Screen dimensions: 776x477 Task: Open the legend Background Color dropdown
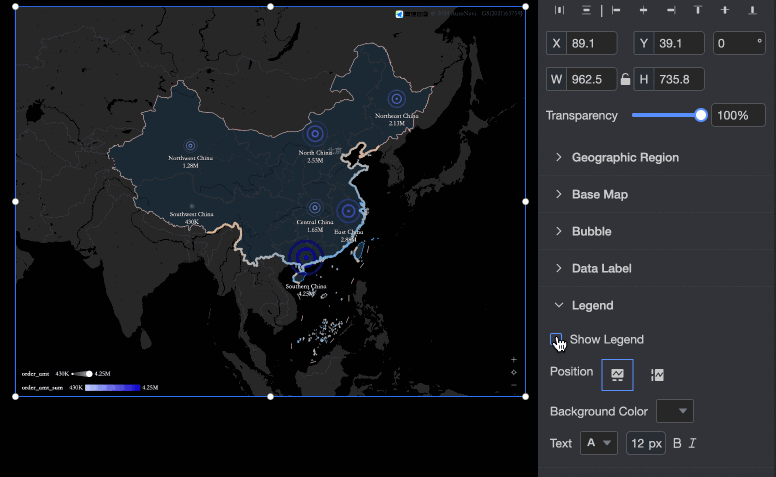pyautogui.click(x=675, y=411)
